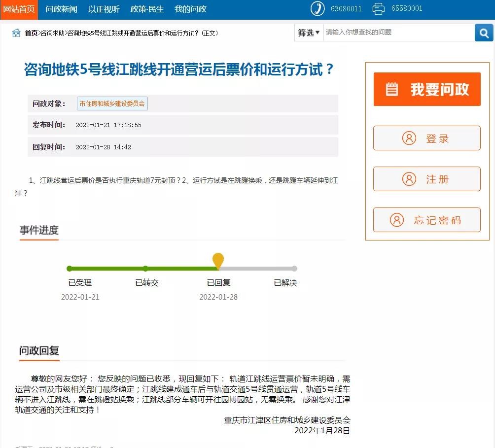Open the 问政新闻 menu item

61,9
